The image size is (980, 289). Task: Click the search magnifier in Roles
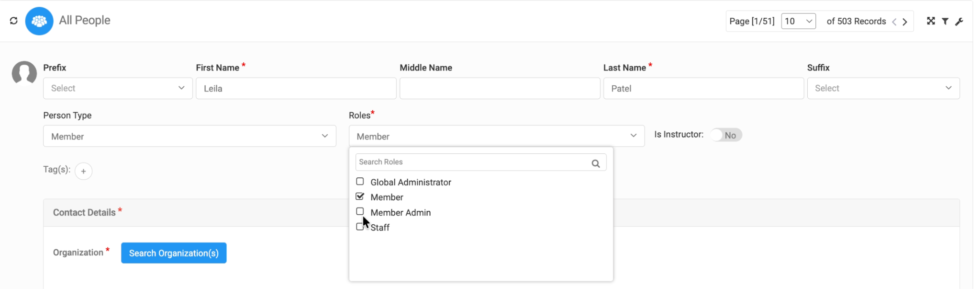[595, 163]
